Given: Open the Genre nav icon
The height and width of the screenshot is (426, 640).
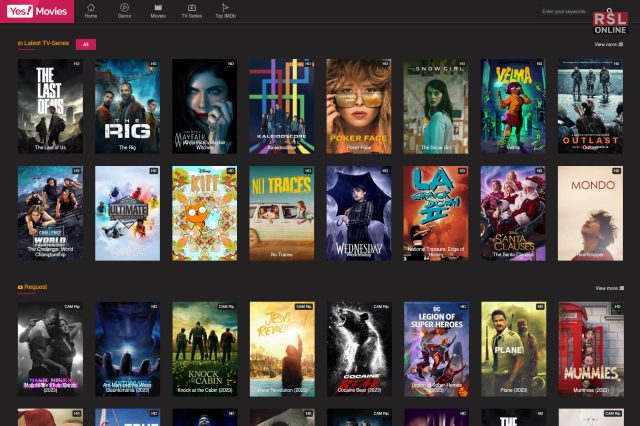Looking at the screenshot, I should tap(124, 11).
